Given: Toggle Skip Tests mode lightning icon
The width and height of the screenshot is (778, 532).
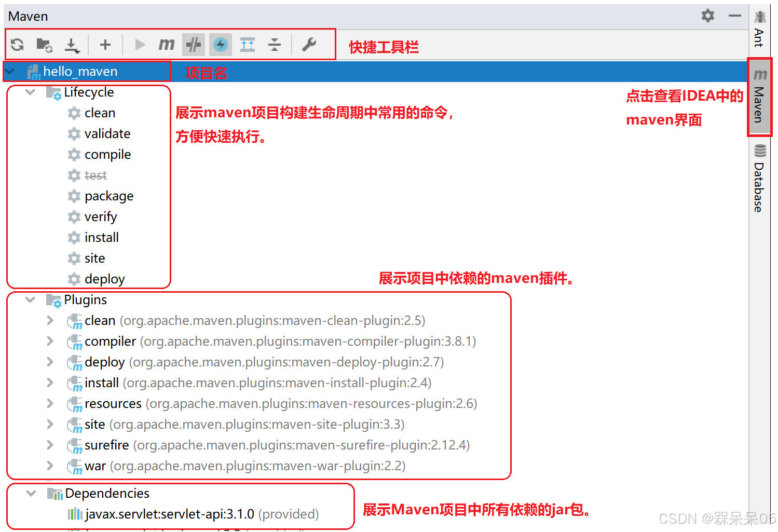Looking at the screenshot, I should [221, 45].
